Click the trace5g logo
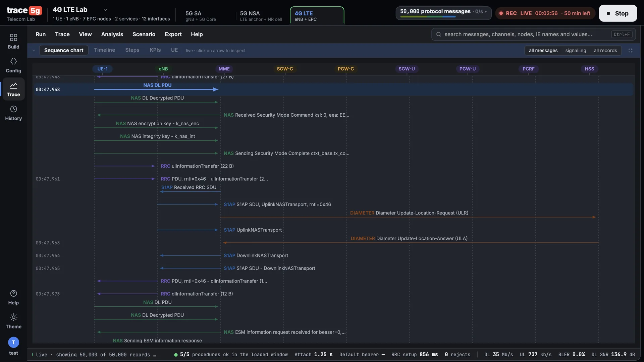This screenshot has height=362, width=644. (24, 10)
